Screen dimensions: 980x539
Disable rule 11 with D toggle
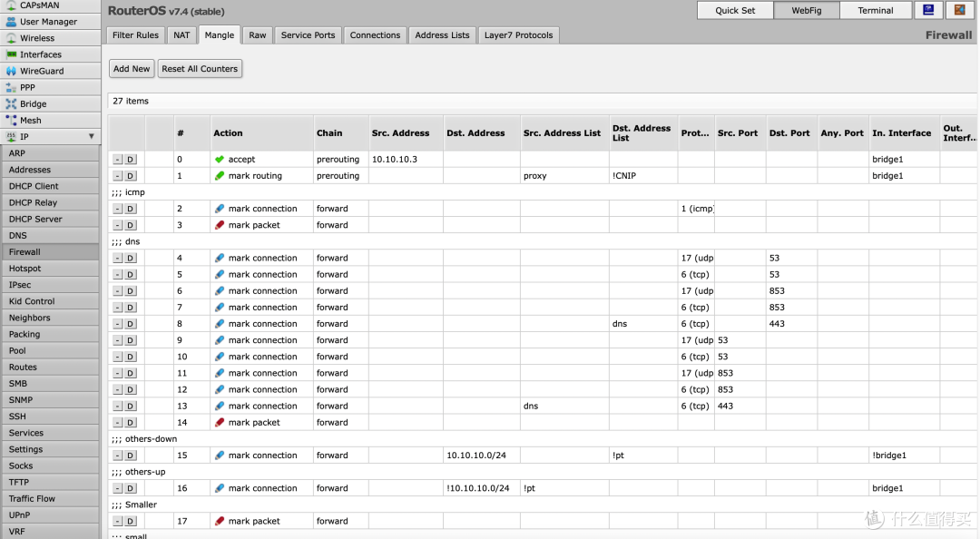coord(130,373)
